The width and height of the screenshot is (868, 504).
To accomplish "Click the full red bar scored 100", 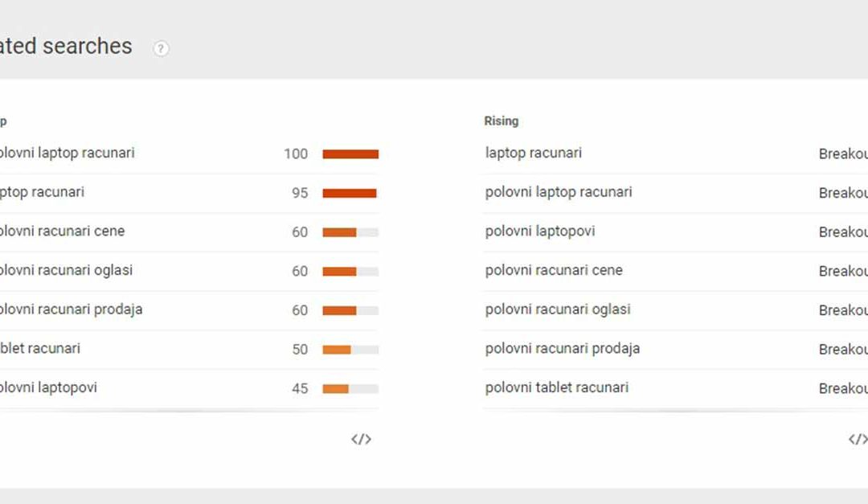I will (x=350, y=154).
